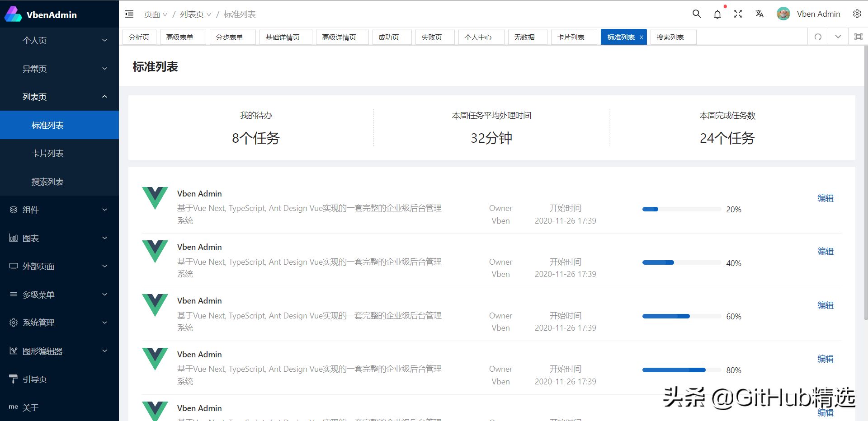868x421 pixels.
Task: Open the language switcher icon
Action: 759,14
